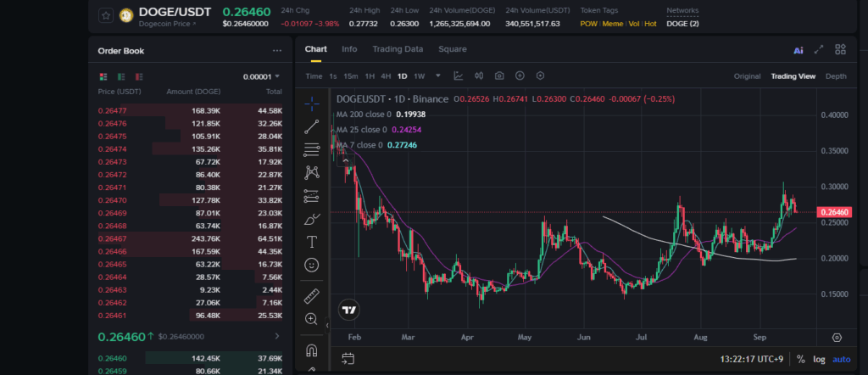The height and width of the screenshot is (375, 868).
Task: Show both buy and sell orders view icon
Action: click(x=103, y=76)
